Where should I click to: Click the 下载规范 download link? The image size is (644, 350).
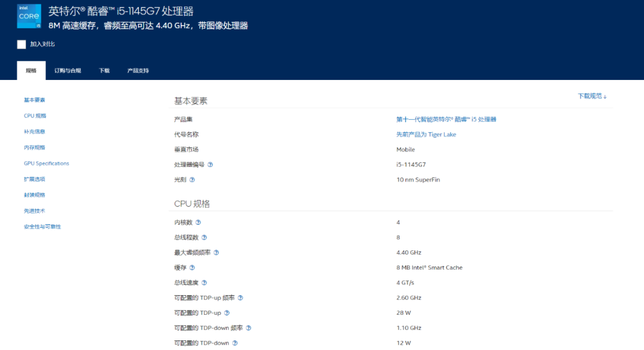[x=592, y=96]
